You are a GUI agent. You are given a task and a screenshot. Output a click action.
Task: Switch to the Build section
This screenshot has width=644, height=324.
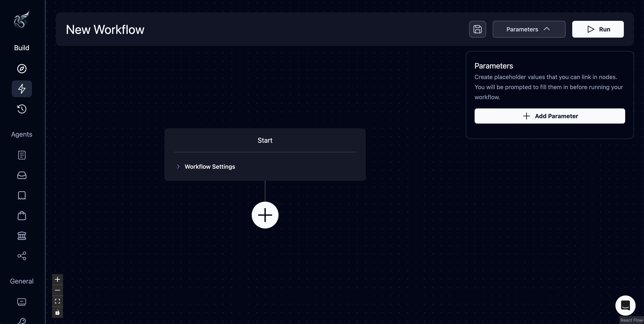(x=22, y=48)
